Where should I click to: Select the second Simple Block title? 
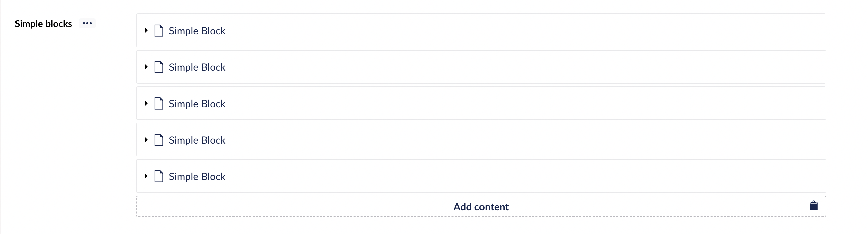tap(197, 67)
